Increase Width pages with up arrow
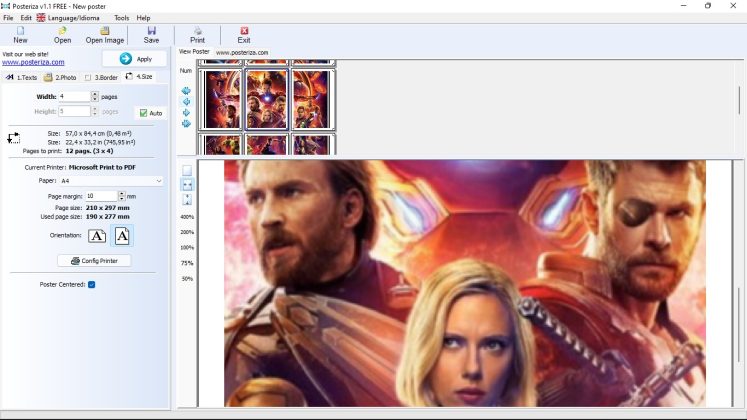 [x=95, y=94]
